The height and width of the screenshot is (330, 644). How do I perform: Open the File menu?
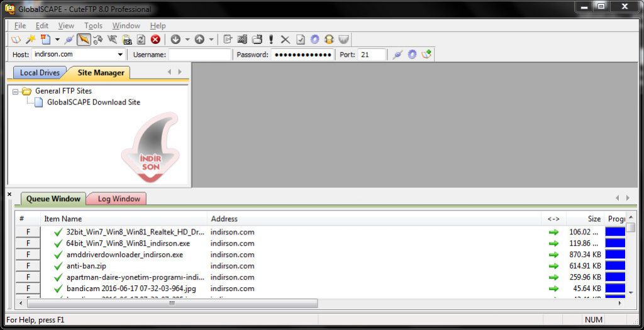coord(20,25)
